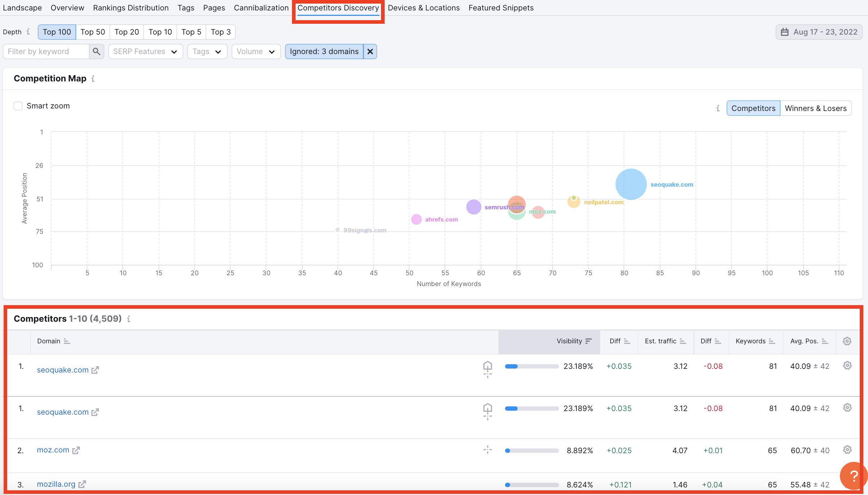Click the ahrefs.com bubble on the map
868x495 pixels.
pos(416,219)
